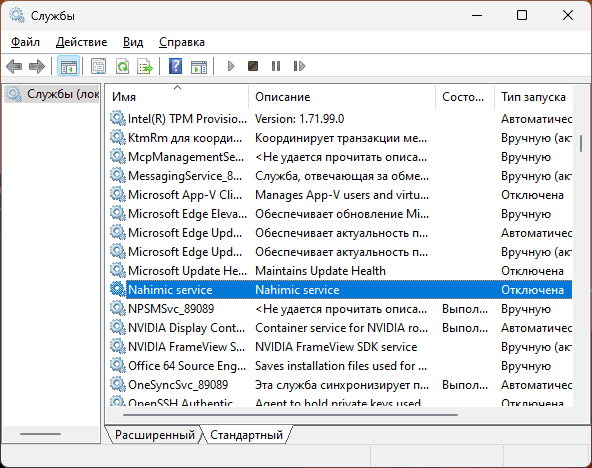Viewport: 592px width, 468px height.
Task: Open the Службы window system menu icon
Action: click(17, 15)
